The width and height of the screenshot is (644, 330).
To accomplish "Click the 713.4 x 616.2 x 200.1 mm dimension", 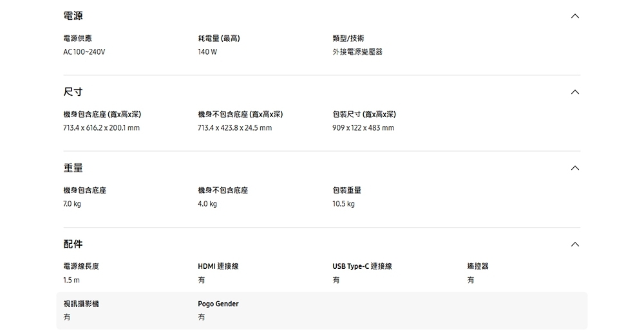I will click(101, 129).
